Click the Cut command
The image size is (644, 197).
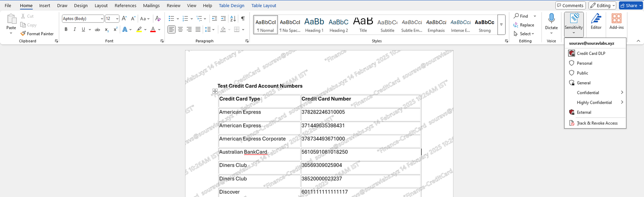[x=27, y=16]
